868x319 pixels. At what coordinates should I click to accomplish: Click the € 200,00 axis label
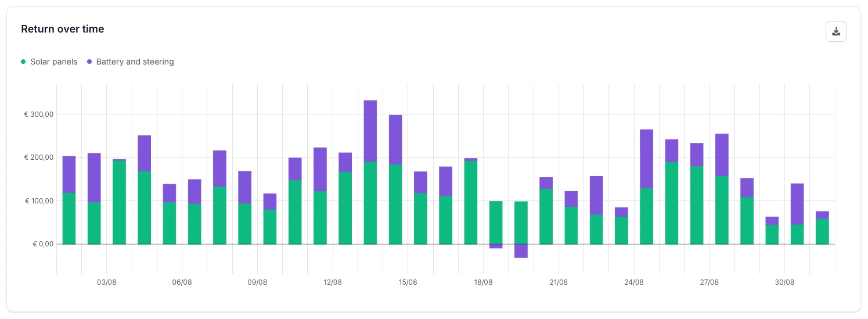(39, 157)
